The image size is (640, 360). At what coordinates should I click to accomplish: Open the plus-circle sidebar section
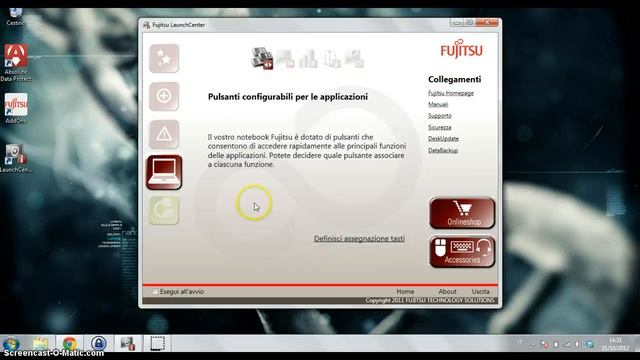(x=164, y=96)
